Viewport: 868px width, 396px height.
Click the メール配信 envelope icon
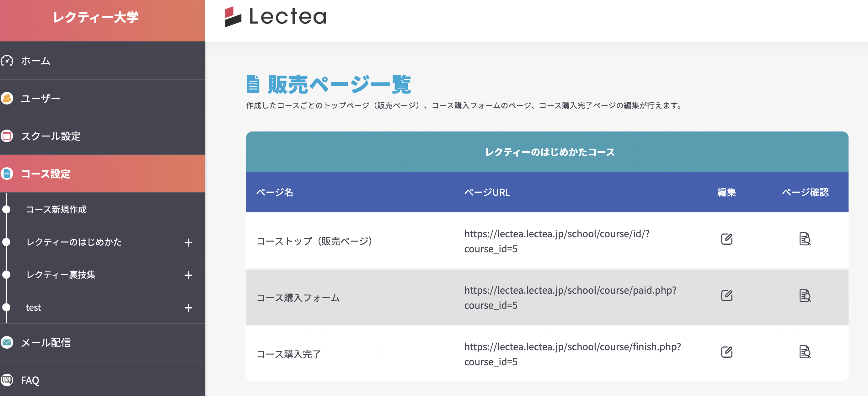(7, 342)
